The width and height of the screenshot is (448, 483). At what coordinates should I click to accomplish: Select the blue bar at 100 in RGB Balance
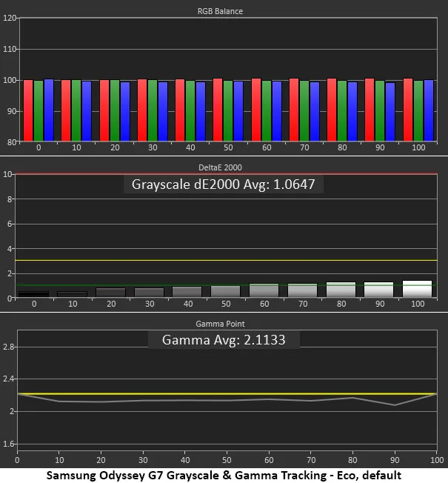pos(429,110)
